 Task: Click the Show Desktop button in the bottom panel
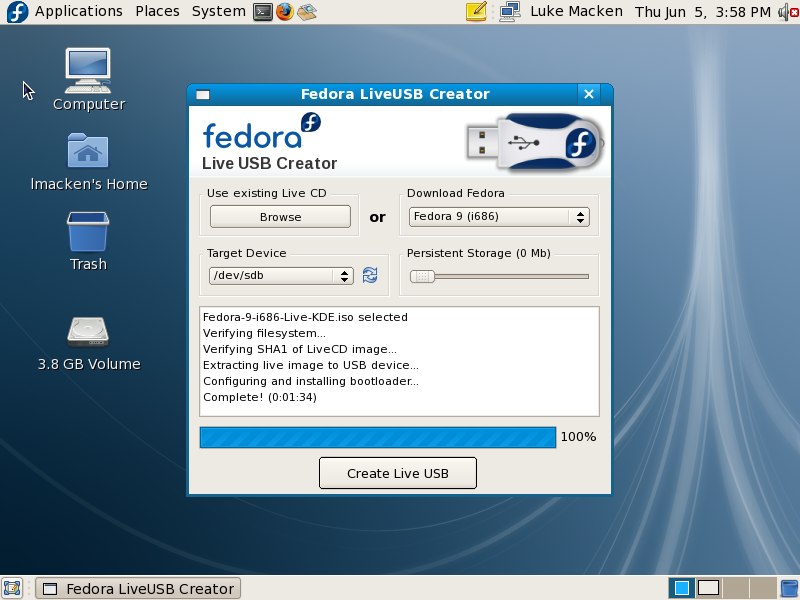point(12,588)
